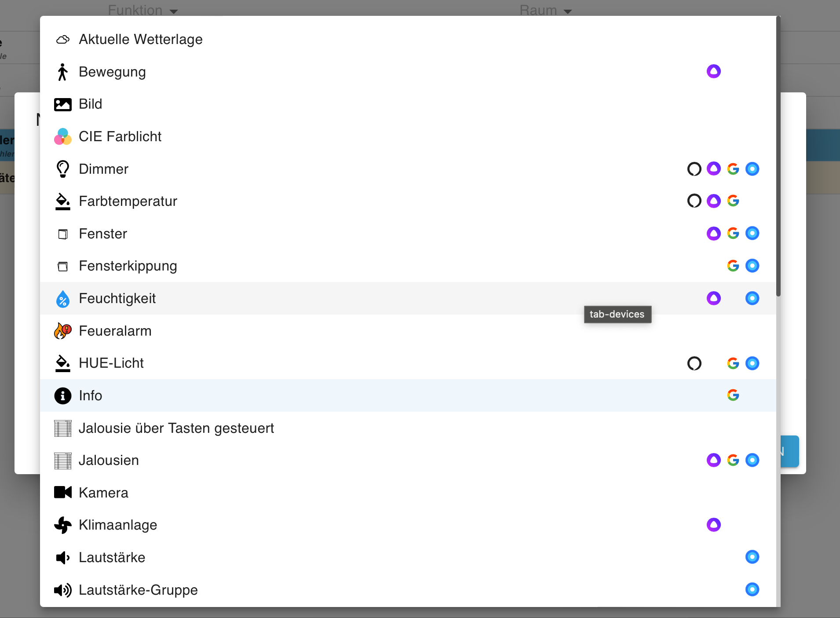Screen dimensions: 840x618
Task: Select Jalousien from the function list
Action: pos(408,460)
